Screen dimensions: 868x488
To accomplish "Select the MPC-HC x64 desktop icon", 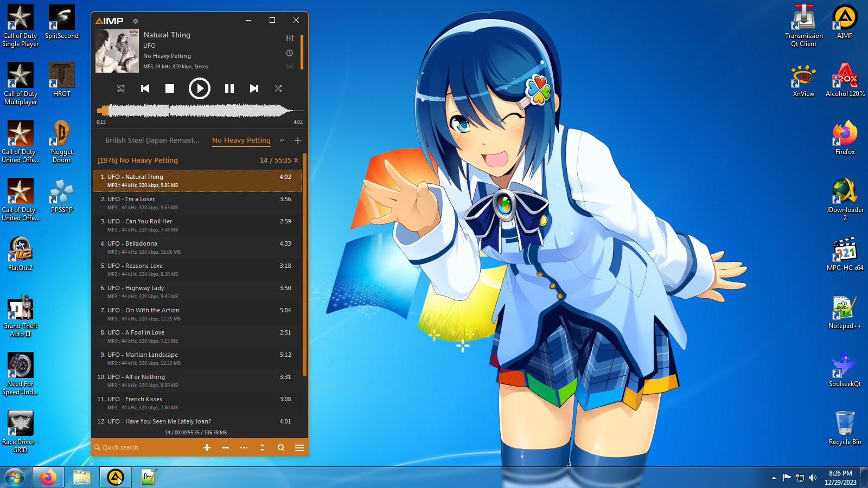I will (845, 254).
